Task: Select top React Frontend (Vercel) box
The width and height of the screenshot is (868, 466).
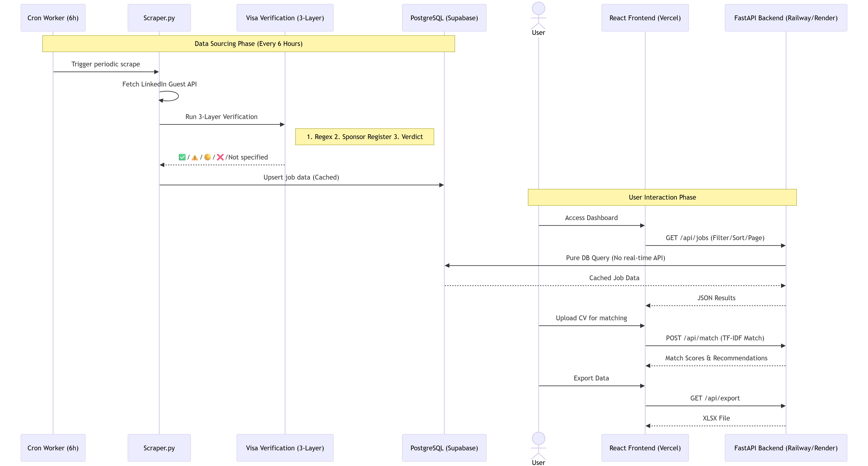Action: (645, 18)
